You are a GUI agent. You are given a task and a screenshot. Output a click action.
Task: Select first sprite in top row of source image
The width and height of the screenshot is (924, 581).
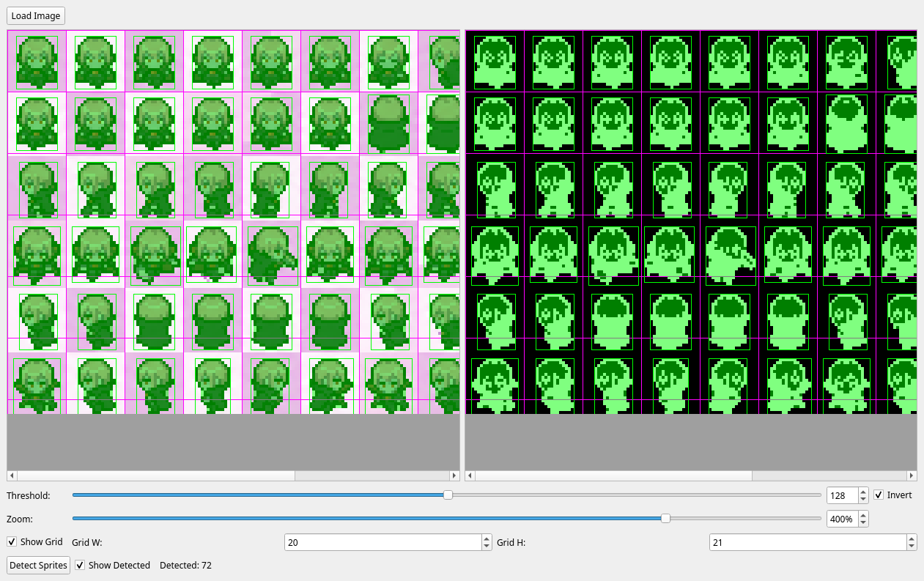[x=37, y=62]
